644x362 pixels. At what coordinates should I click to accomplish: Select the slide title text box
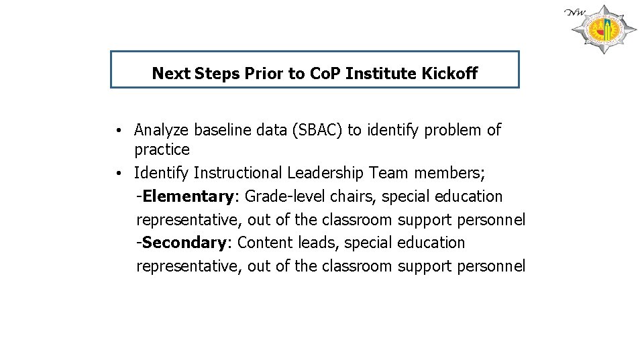coord(315,70)
